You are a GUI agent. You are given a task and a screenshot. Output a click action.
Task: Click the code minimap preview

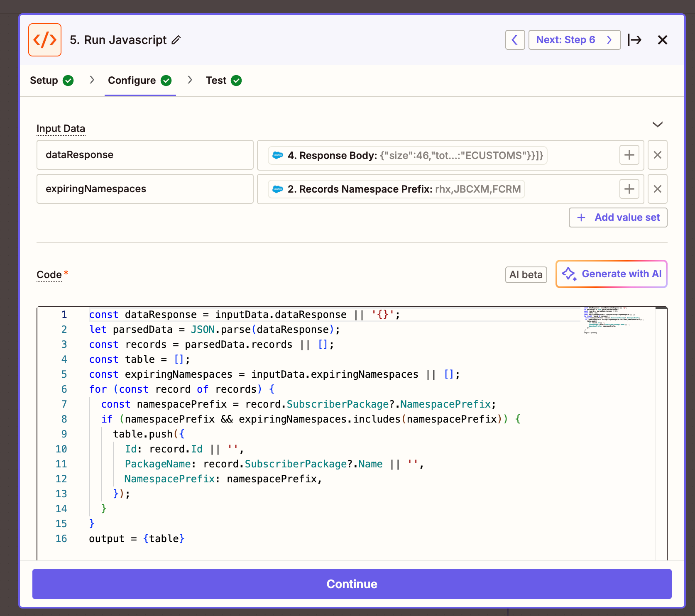click(x=614, y=320)
